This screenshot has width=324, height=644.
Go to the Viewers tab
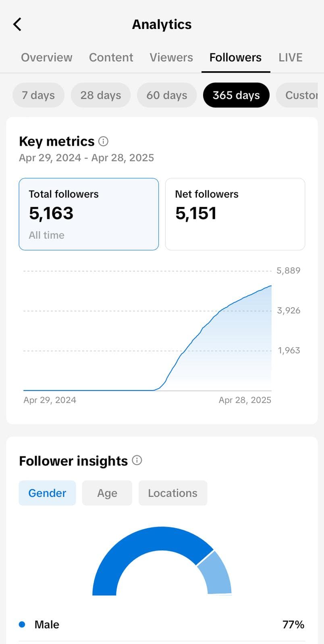(x=171, y=58)
